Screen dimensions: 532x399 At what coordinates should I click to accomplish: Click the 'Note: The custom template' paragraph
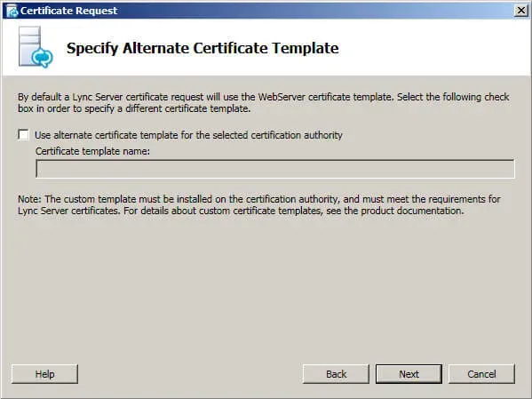(259, 204)
